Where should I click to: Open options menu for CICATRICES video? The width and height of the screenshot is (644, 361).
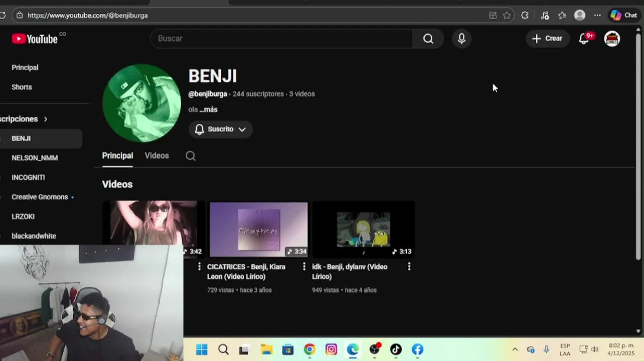pyautogui.click(x=304, y=267)
